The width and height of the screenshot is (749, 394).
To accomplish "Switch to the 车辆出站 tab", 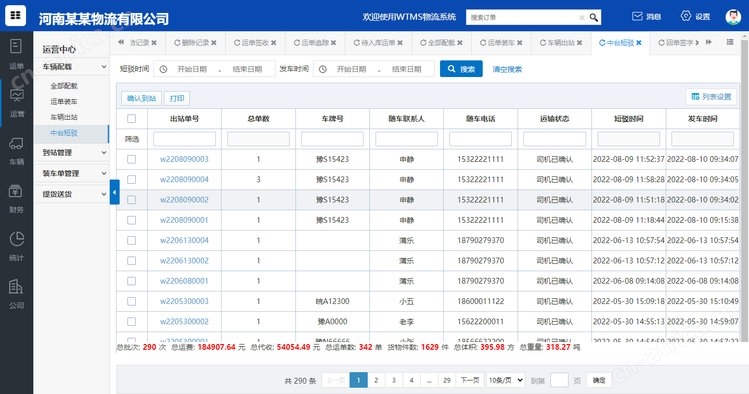I will click(x=561, y=43).
